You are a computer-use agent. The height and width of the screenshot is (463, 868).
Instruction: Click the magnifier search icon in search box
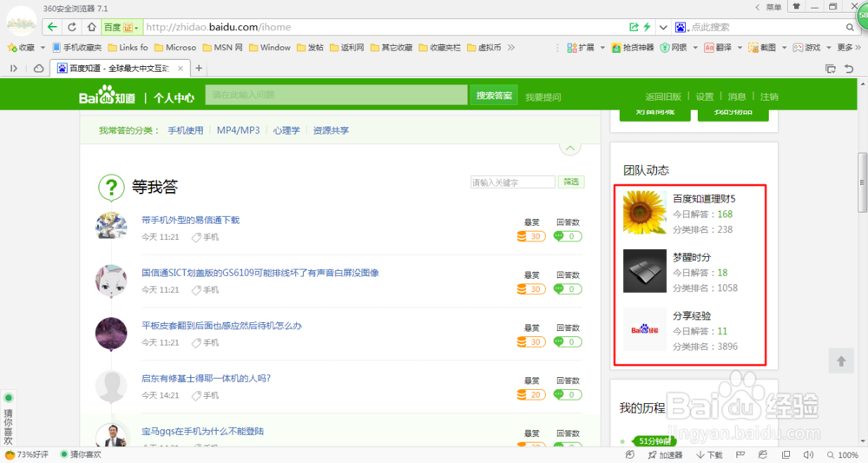coord(850,27)
